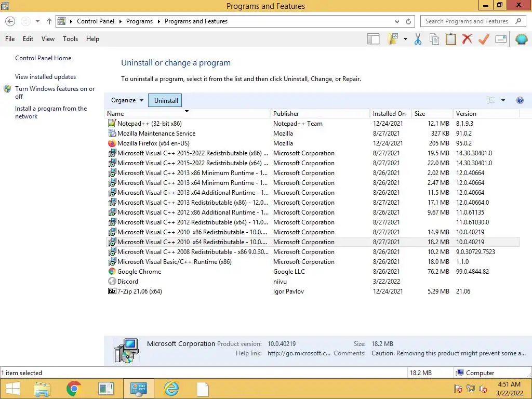Click the blue help question mark icon
The width and height of the screenshot is (532, 399).
click(520, 100)
